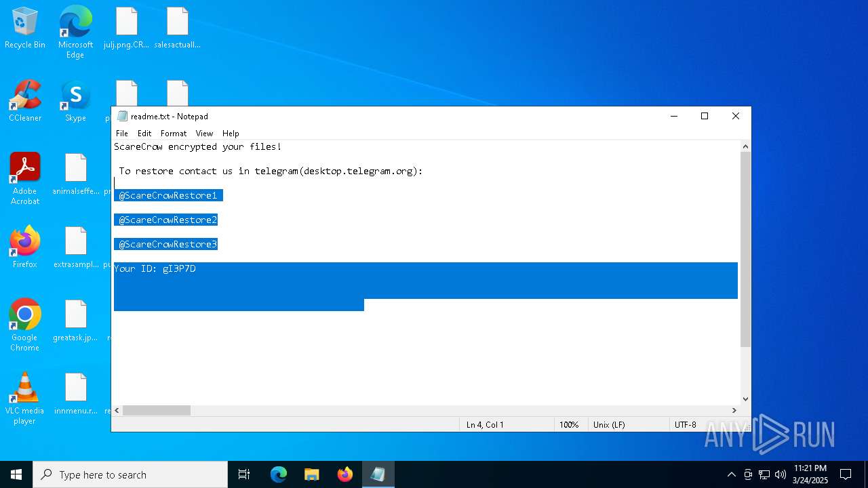This screenshot has width=868, height=488.
Task: Open Microsoft Edge from the taskbar
Action: click(x=279, y=474)
